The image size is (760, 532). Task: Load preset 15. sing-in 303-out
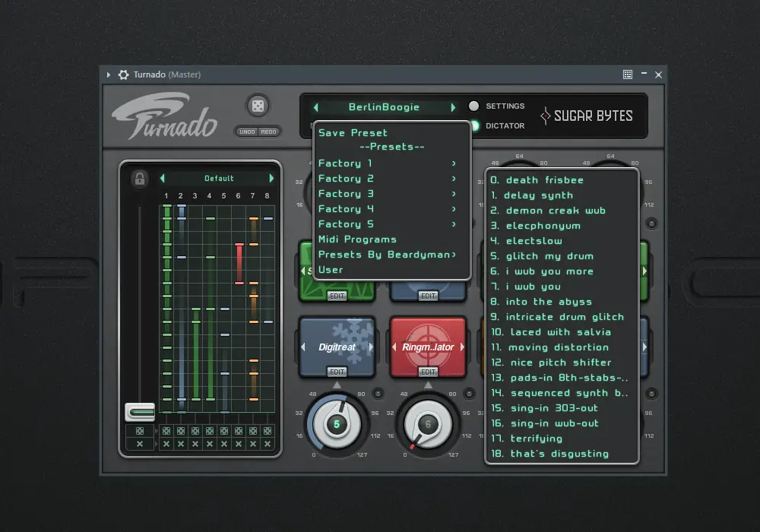pyautogui.click(x=562, y=408)
